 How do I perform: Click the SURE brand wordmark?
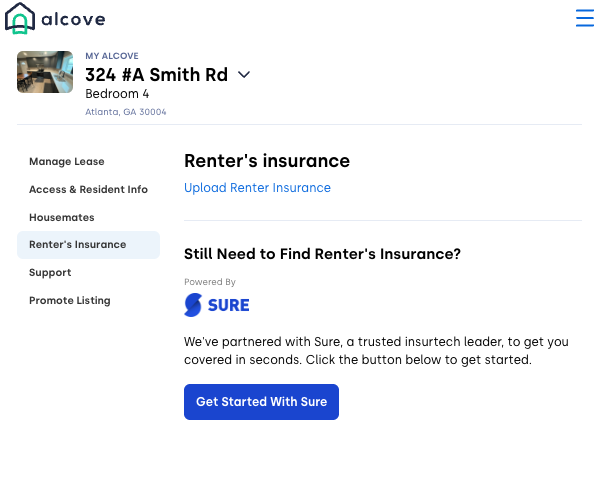228,305
